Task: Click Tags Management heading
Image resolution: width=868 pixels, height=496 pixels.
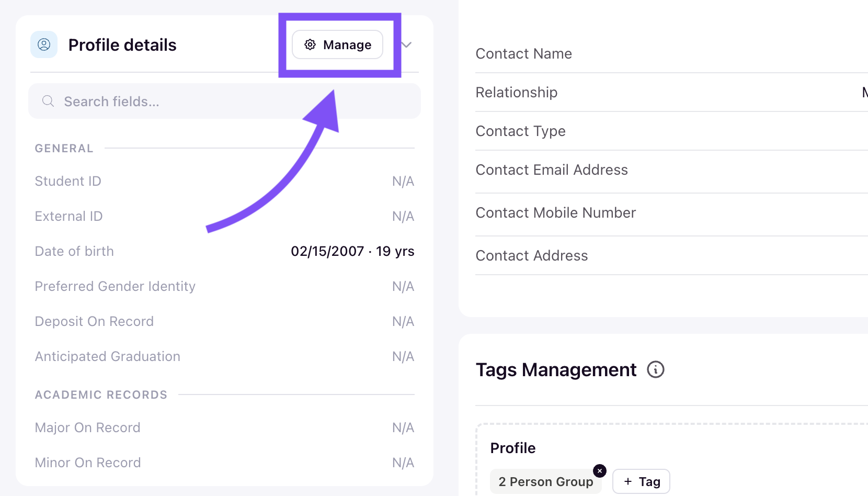Action: 556,370
